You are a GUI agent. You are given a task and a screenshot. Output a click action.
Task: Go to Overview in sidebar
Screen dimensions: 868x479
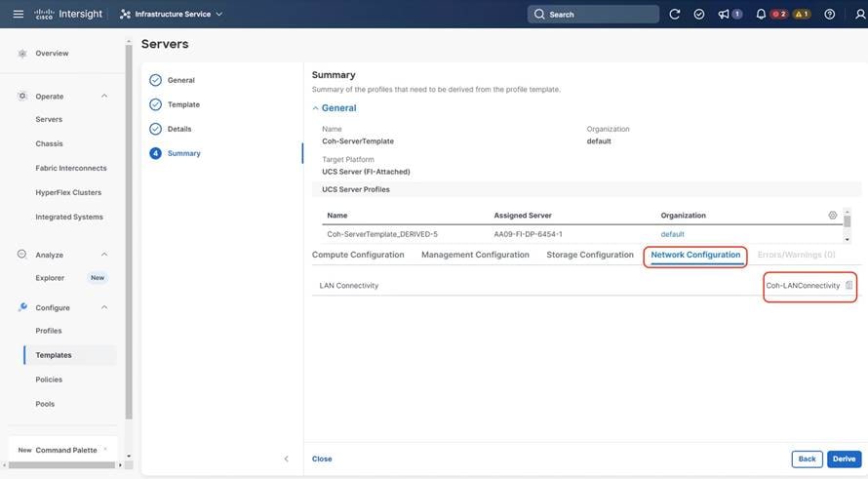[52, 53]
